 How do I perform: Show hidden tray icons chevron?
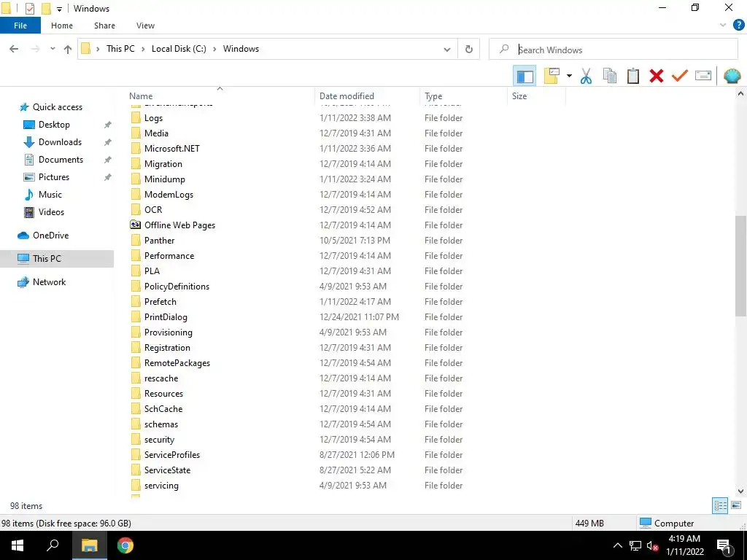click(x=617, y=545)
